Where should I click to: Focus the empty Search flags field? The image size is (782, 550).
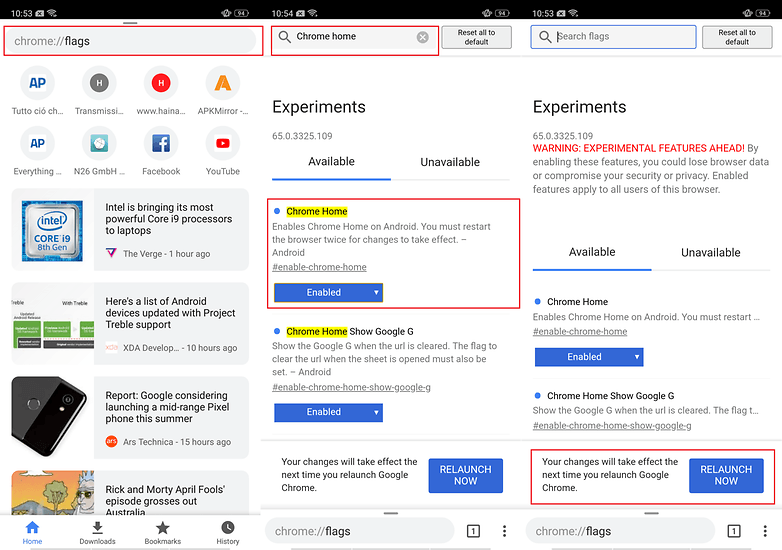(613, 37)
